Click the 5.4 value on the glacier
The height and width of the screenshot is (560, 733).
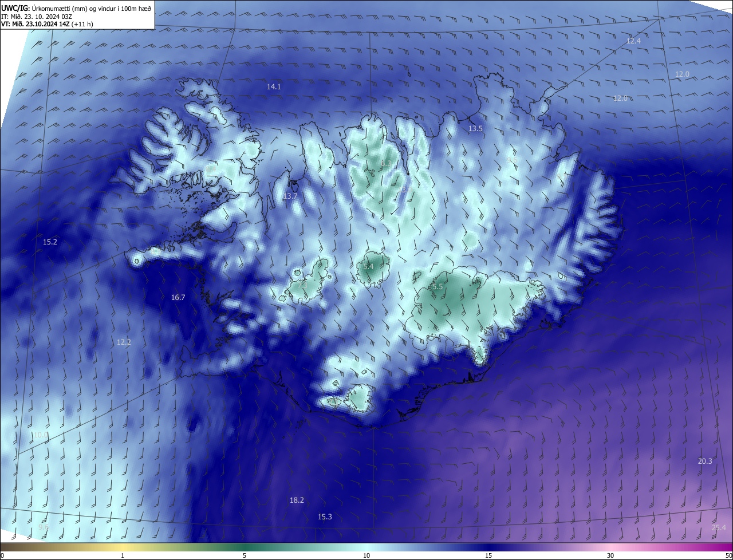pos(368,267)
